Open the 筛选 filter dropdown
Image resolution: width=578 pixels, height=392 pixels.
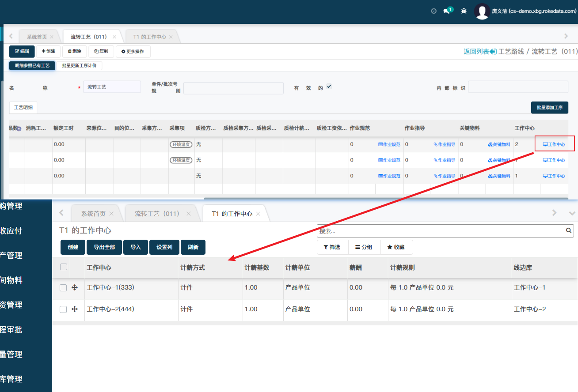coord(332,247)
